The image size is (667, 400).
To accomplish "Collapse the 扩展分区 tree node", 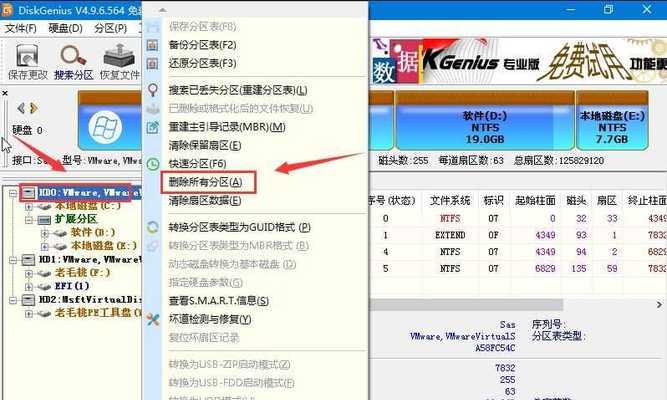I will coord(29,220).
